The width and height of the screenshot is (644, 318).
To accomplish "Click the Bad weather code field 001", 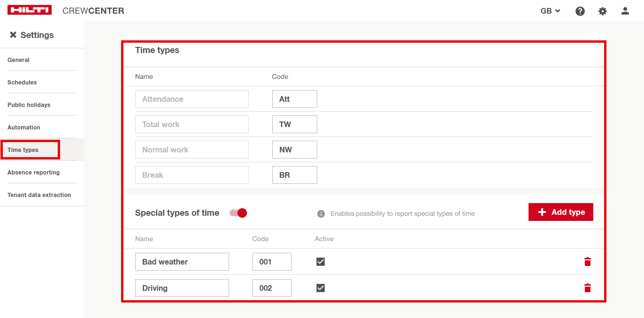I will tap(271, 262).
